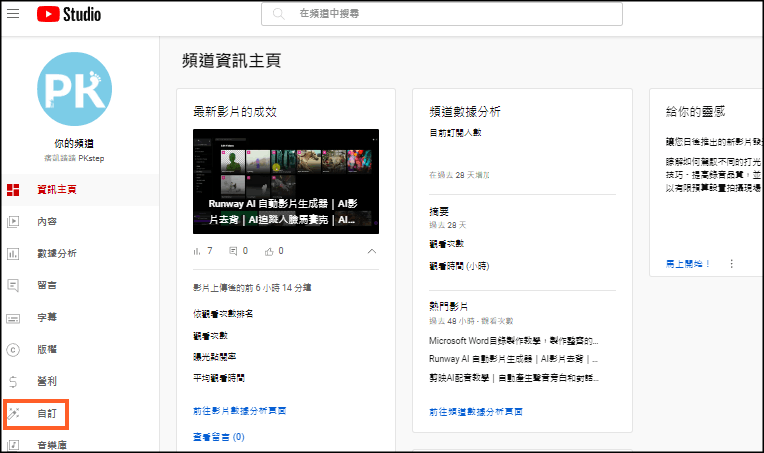Image resolution: width=764 pixels, height=453 pixels.
Task: Select 剪映AI配音教學 top video row
Action: point(514,378)
